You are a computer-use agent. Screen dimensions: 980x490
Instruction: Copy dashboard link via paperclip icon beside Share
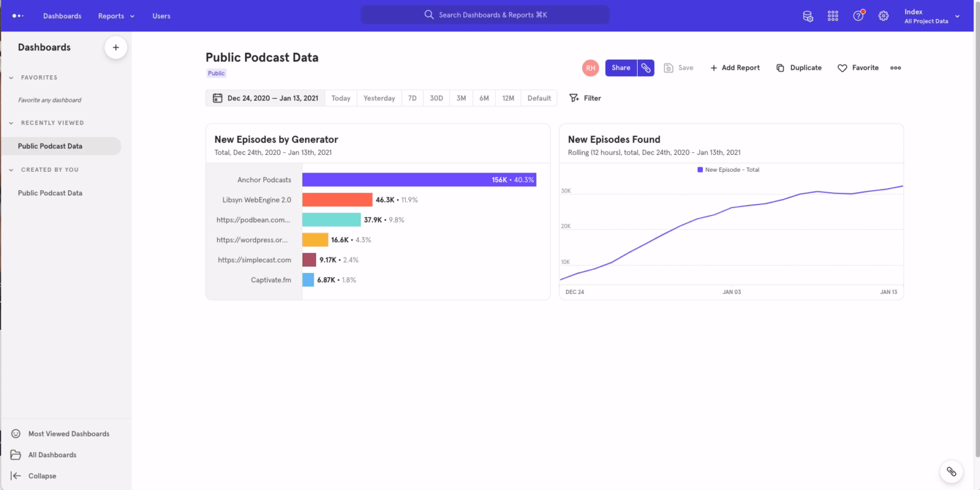tap(645, 68)
